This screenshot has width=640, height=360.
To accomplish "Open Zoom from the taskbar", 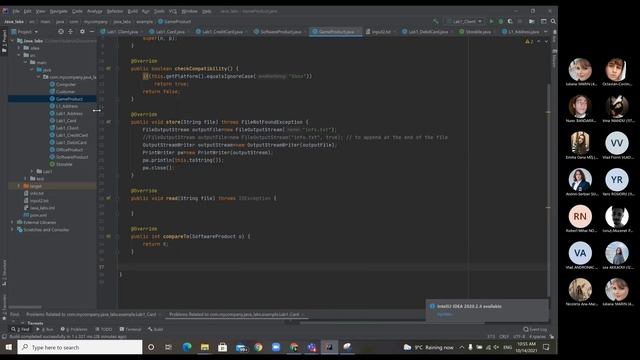I will [x=276, y=347].
